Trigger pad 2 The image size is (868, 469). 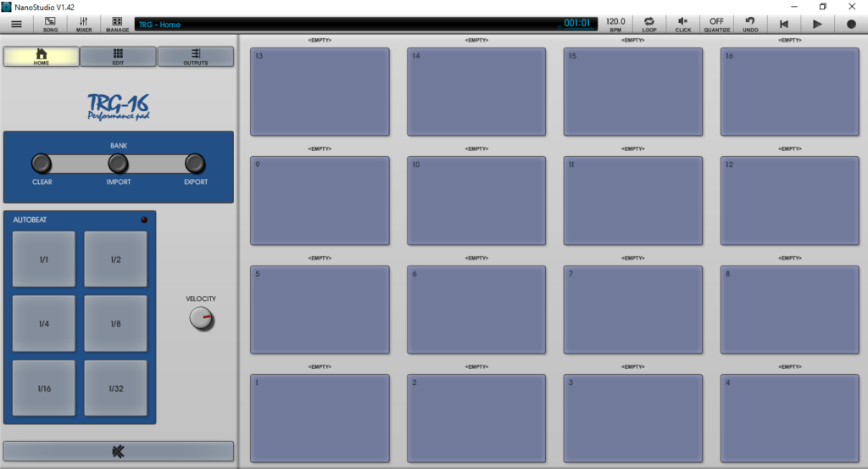coord(476,418)
